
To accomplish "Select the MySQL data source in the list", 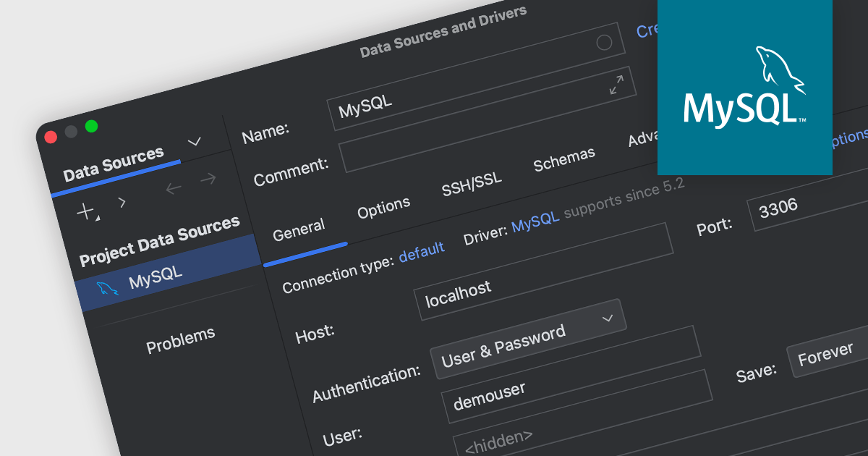I will pos(156,276).
